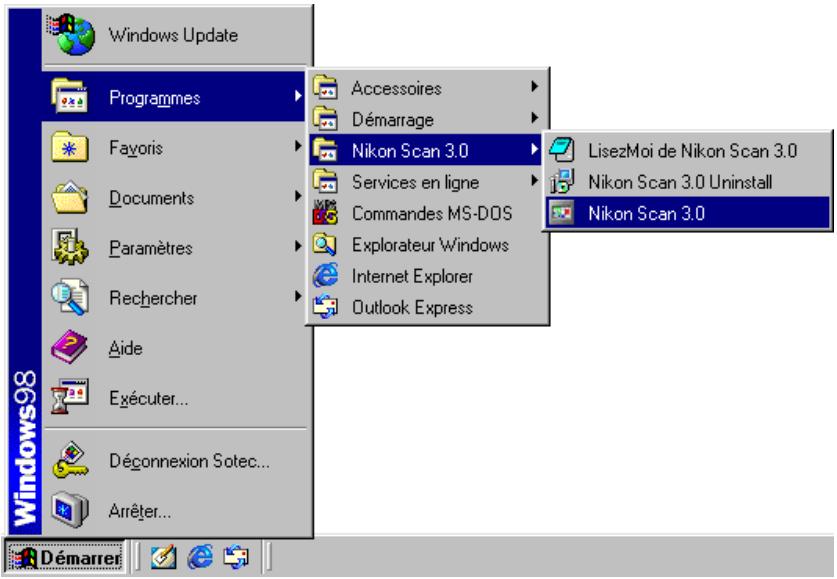
Task: Click the 'Services en ligne' label
Action: coord(415,183)
